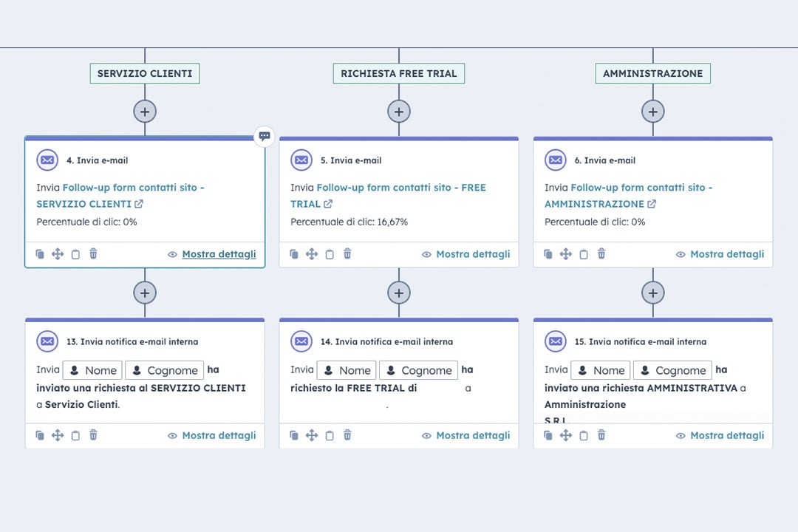Click '14. Invia notifica e-mail interna' title
Screen dimensions: 798x532
386,341
